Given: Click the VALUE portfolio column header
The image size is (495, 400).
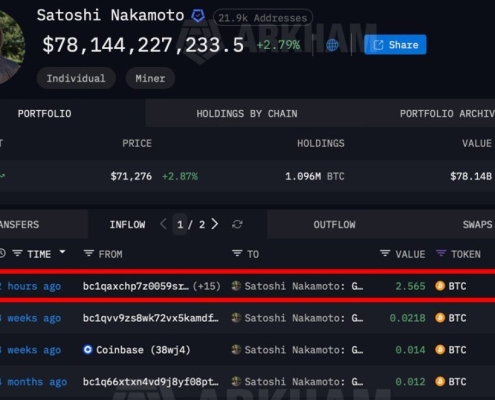Looking at the screenshot, I should 477,143.
